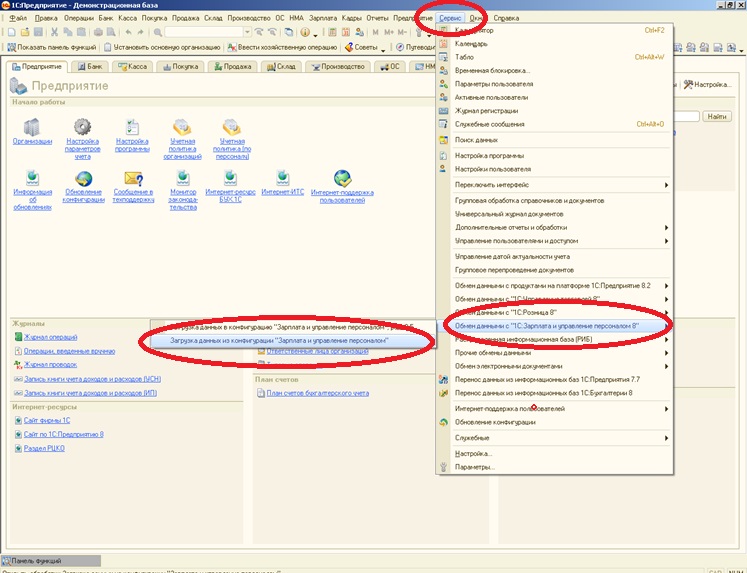The width and height of the screenshot is (747, 573).
Task: Open the Советы toolbar dropdown
Action: [365, 47]
